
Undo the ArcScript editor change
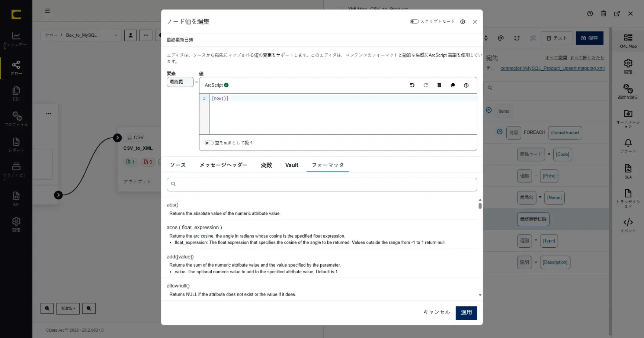click(x=412, y=85)
